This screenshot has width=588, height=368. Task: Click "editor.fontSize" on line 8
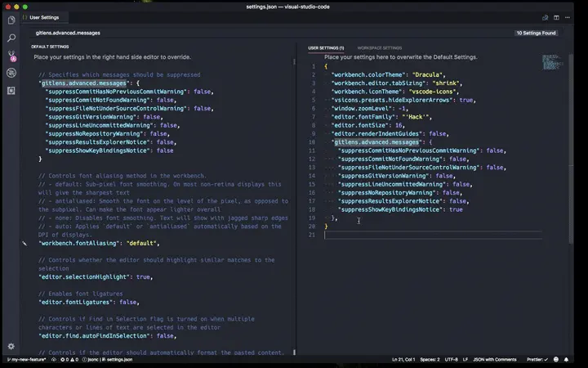pos(359,125)
